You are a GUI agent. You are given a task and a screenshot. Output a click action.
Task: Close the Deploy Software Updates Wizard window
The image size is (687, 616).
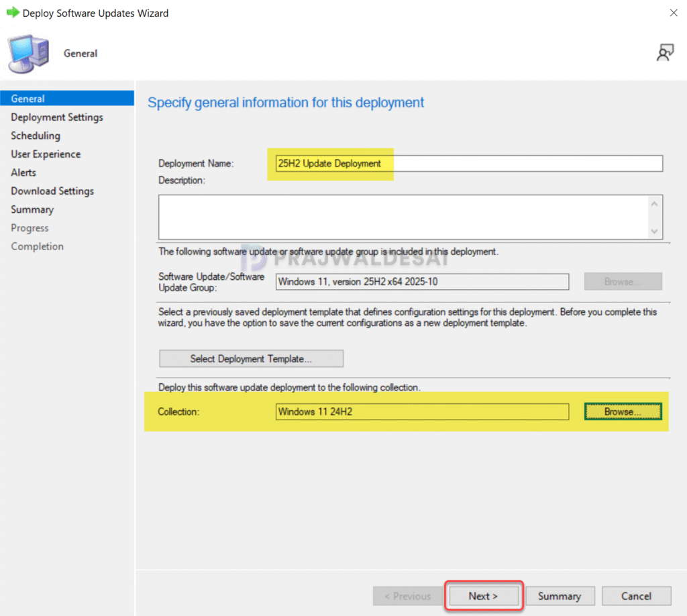(x=674, y=13)
